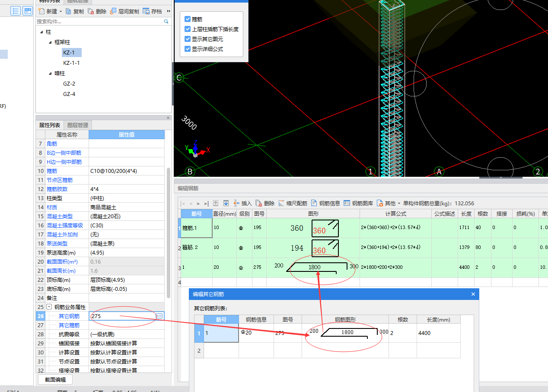Click the search magnifier icon in the component search box
This screenshot has width=548, height=392.
coord(166,21)
